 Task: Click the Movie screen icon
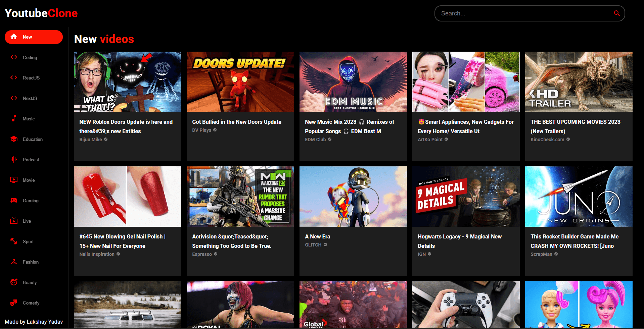14,180
